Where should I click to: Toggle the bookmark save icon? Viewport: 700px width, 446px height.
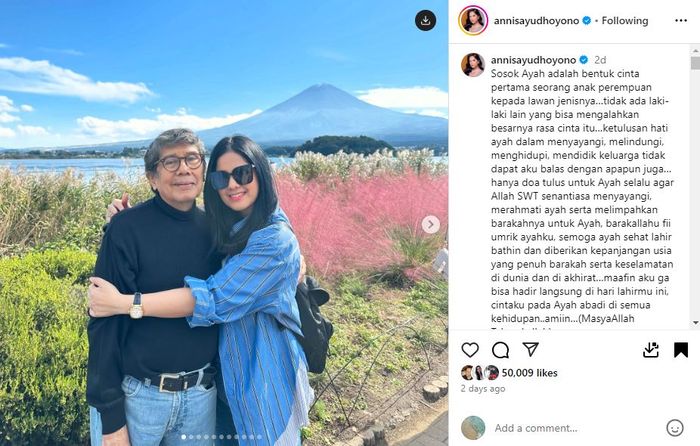pyautogui.click(x=681, y=350)
